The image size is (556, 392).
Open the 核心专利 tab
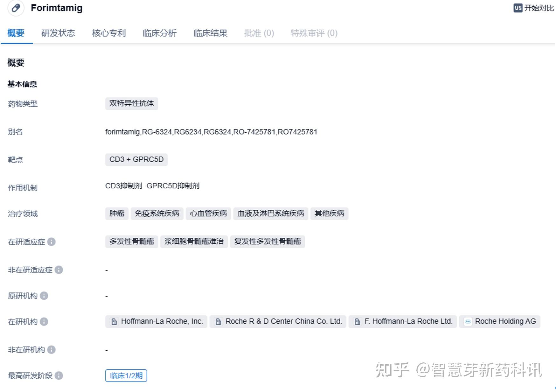(109, 33)
